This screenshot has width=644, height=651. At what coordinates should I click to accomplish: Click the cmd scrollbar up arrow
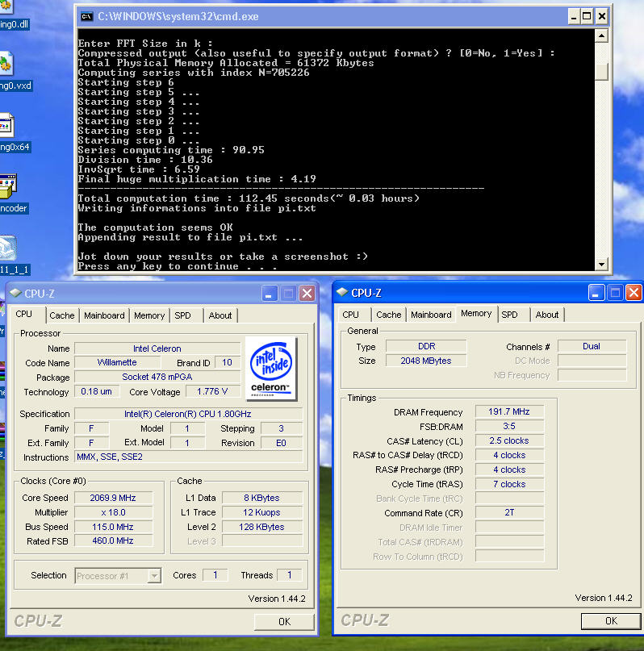coord(602,36)
